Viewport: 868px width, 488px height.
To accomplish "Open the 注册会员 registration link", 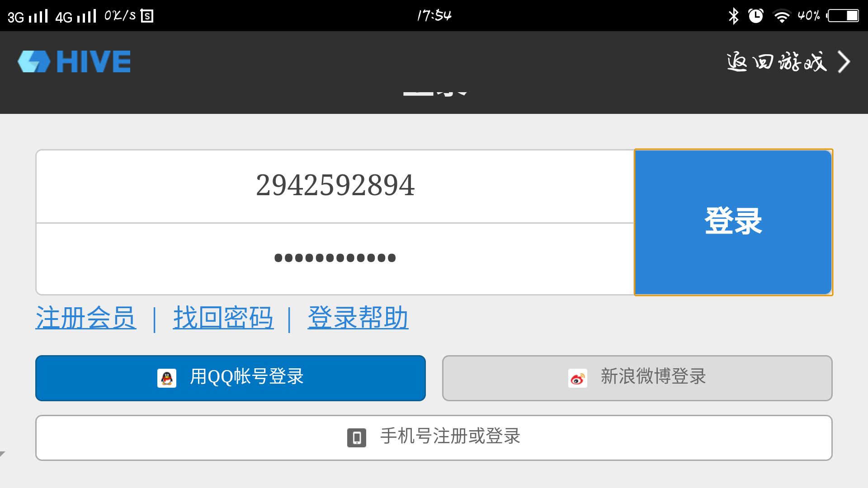I will click(x=86, y=318).
